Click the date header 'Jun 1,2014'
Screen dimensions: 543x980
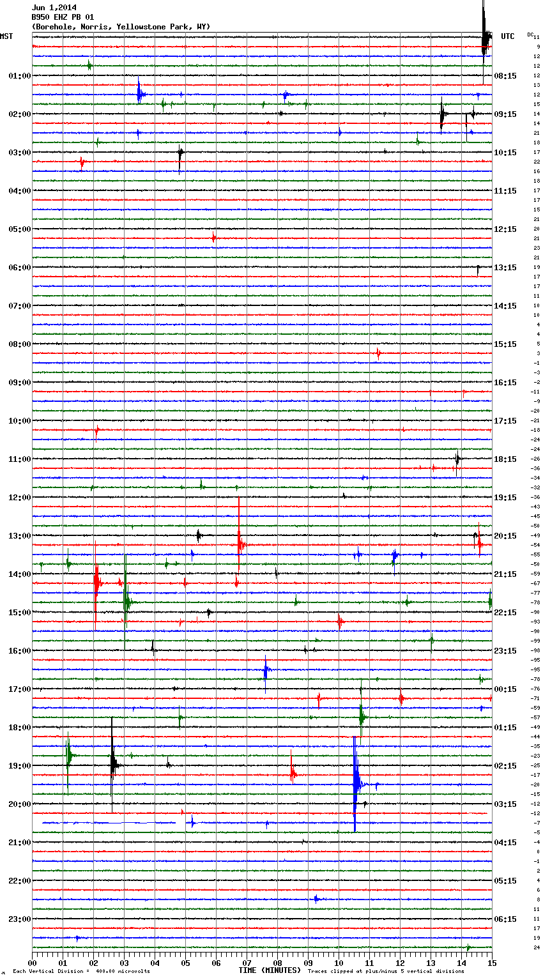[54, 8]
